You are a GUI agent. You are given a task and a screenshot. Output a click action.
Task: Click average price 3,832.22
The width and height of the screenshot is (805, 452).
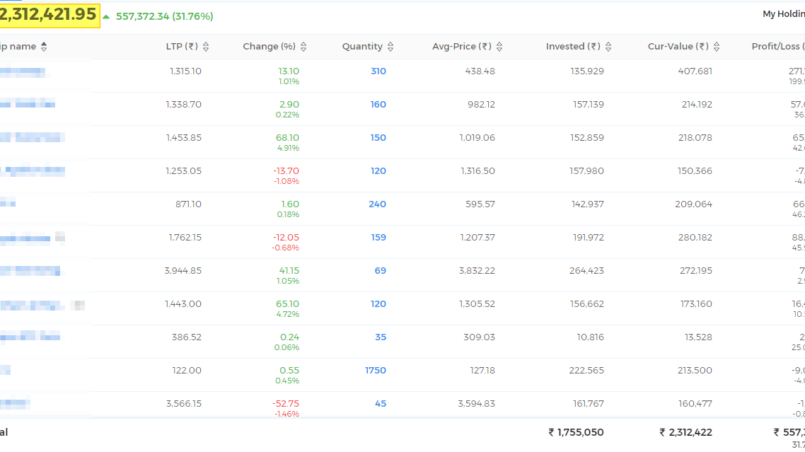(477, 271)
